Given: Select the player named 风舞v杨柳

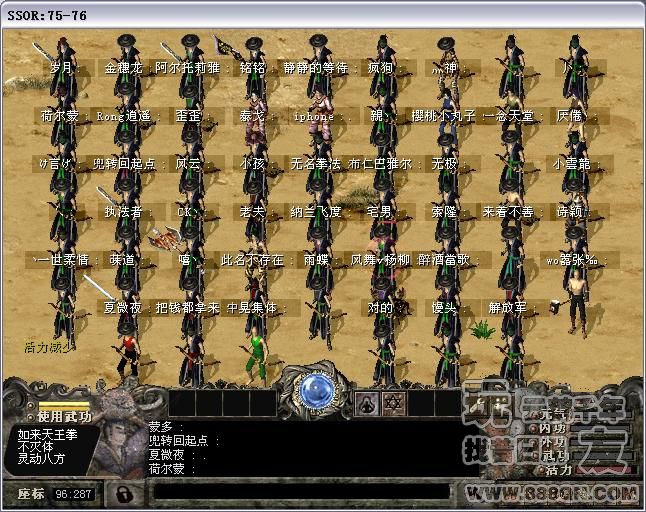Looking at the screenshot, I should tap(379, 260).
